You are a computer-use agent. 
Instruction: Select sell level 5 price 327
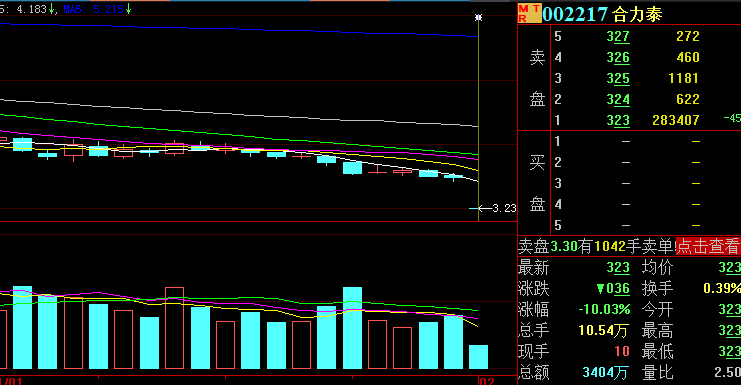click(x=618, y=36)
